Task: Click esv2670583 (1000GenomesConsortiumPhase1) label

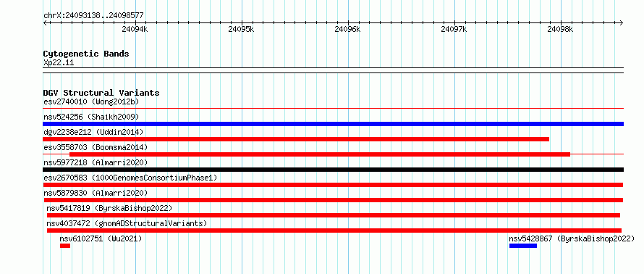Action: pyautogui.click(x=130, y=178)
